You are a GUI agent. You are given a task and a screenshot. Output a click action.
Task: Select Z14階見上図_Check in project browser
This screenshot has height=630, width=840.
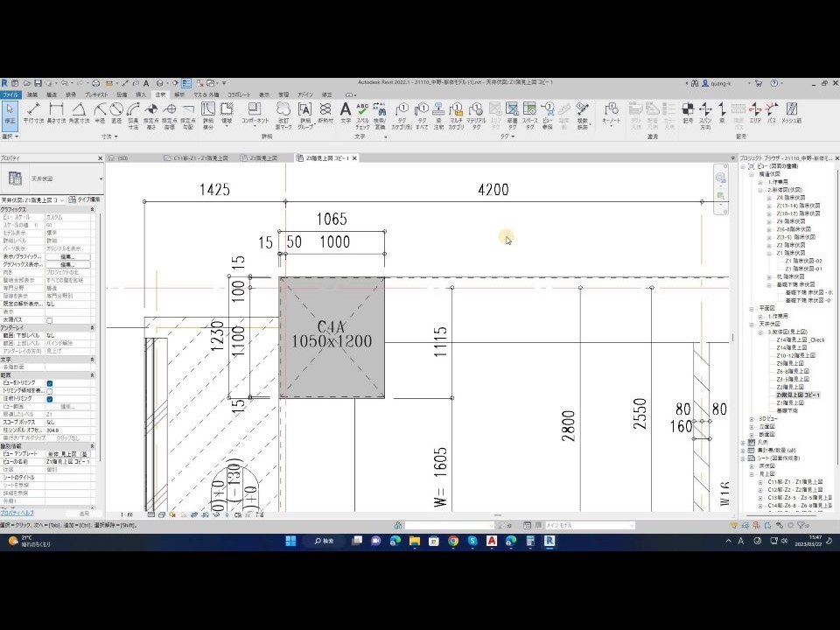point(801,339)
